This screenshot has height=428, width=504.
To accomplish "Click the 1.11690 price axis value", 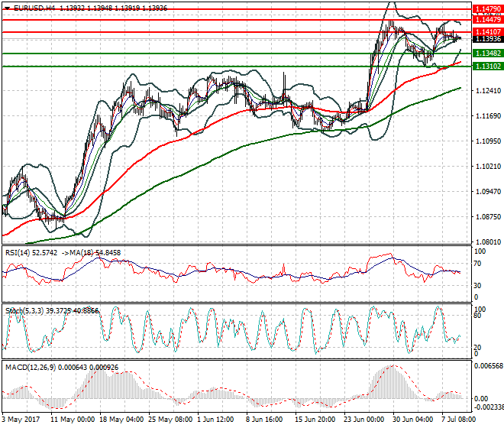I will [x=488, y=116].
